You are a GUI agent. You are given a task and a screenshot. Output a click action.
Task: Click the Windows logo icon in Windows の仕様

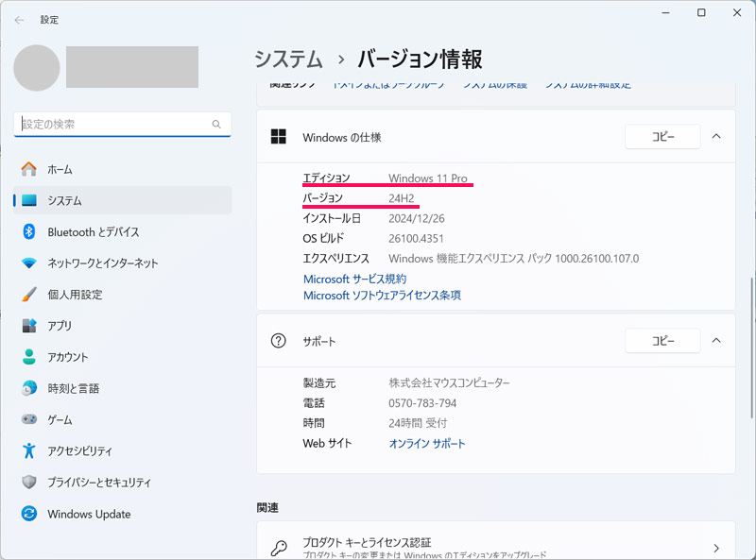tap(278, 136)
